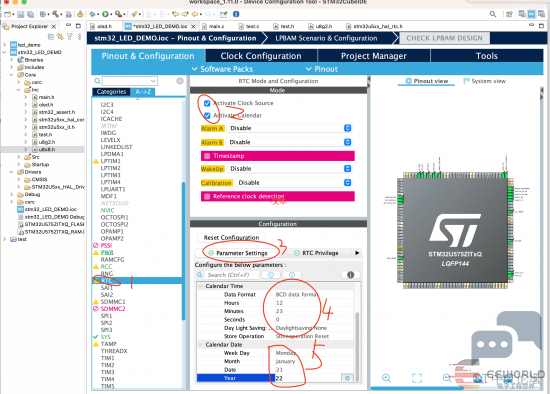This screenshot has height=394, width=550.
Task: Collapse the Calendar Time group
Action: click(201, 286)
